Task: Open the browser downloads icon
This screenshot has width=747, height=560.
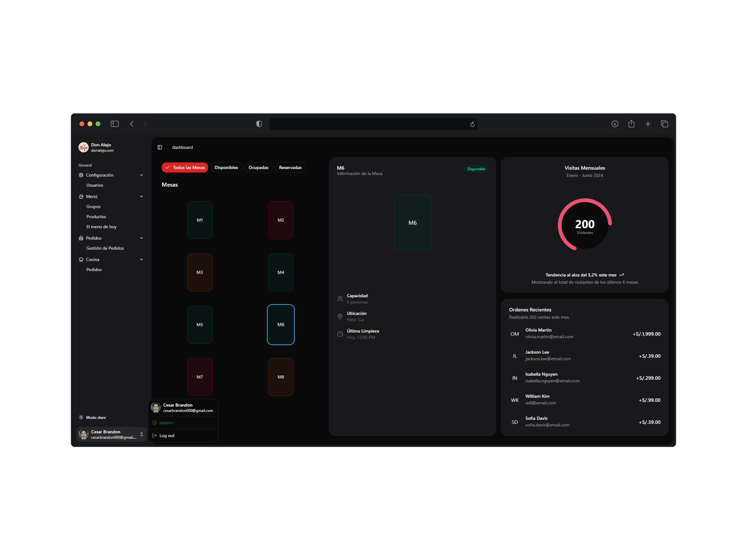Action: coord(615,124)
